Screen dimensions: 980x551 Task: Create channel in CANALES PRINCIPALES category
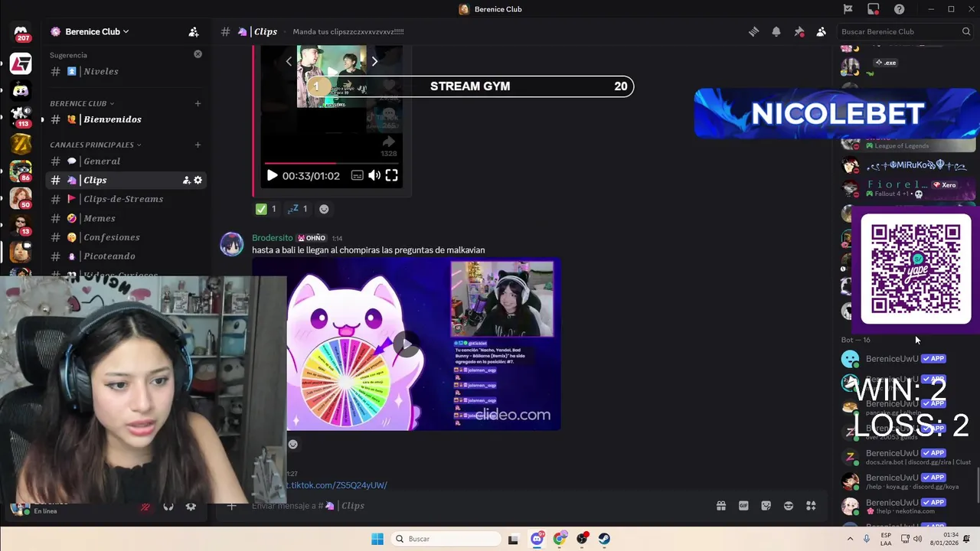pyautogui.click(x=198, y=145)
